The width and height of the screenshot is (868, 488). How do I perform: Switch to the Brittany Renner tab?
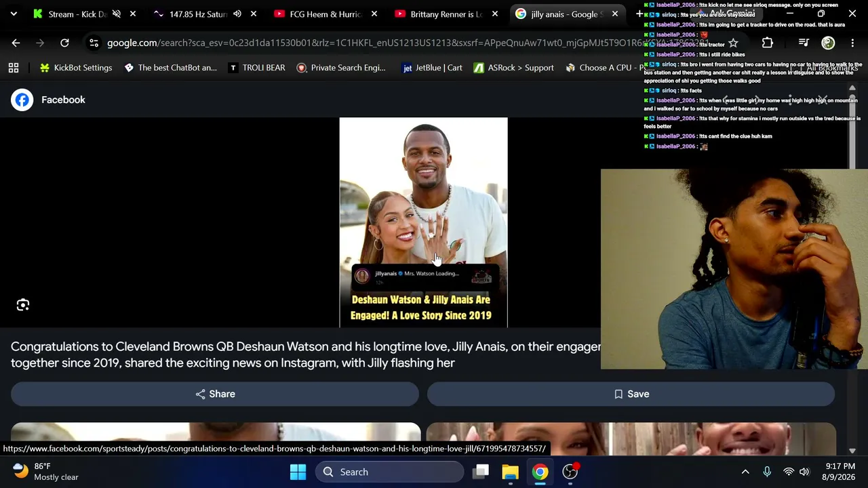[x=446, y=14]
